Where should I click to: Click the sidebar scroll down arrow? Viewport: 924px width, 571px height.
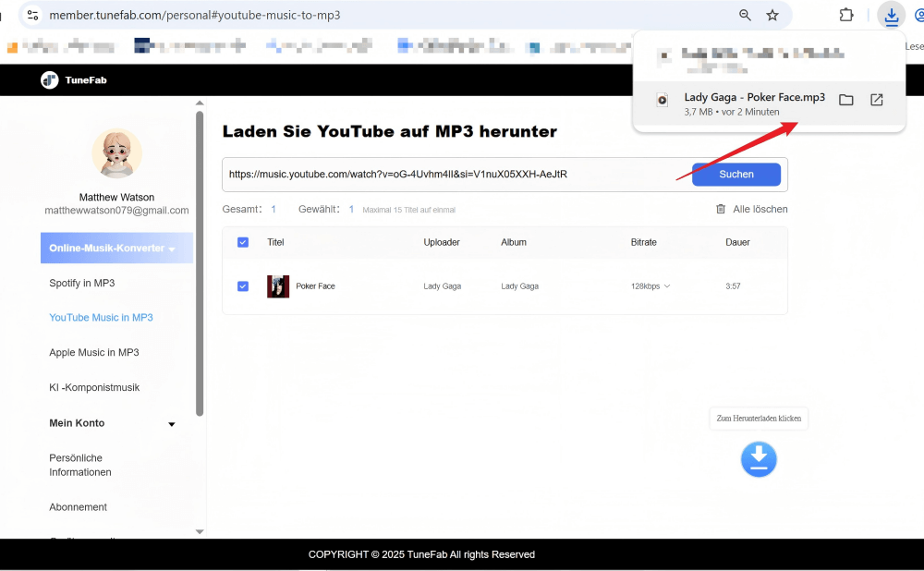coord(200,531)
